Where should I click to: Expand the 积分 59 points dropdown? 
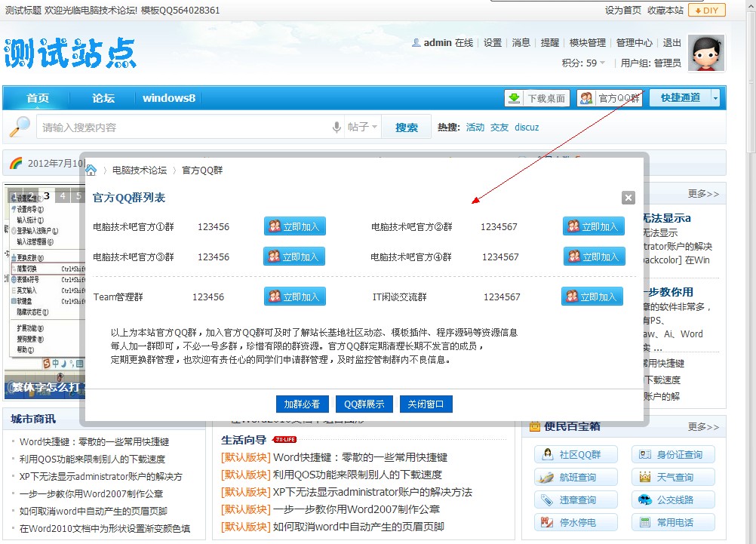(603, 63)
